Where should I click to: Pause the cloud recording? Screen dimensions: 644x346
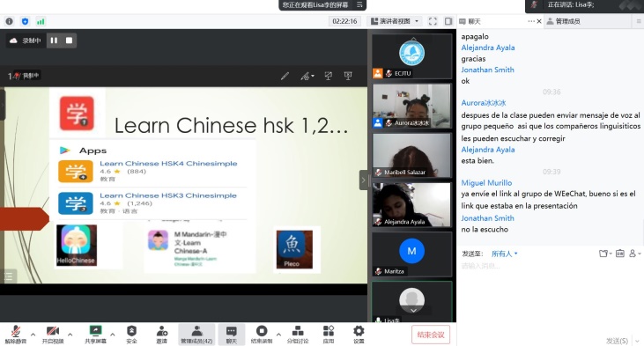pos(54,40)
